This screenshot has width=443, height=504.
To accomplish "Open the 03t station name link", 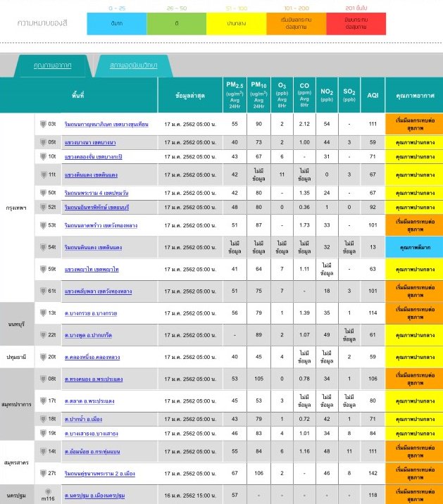I will pyautogui.click(x=106, y=125).
